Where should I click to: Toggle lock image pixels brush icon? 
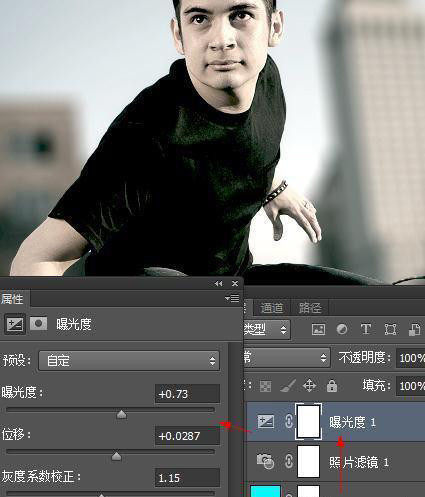288,386
